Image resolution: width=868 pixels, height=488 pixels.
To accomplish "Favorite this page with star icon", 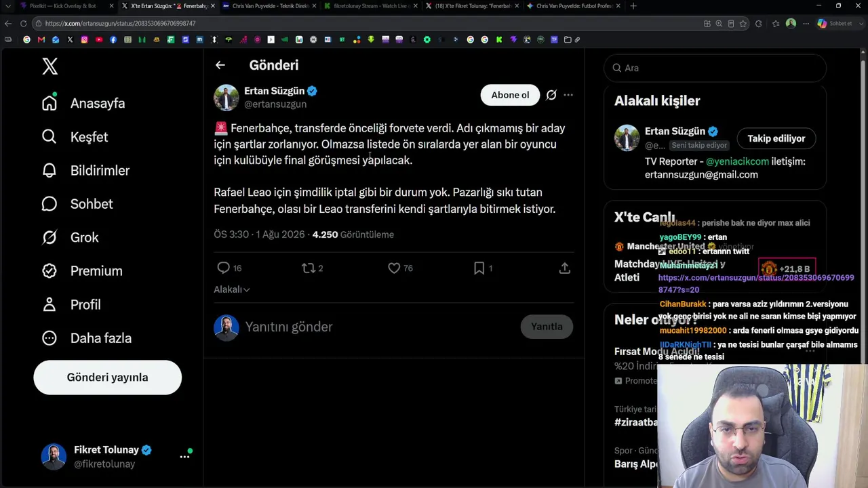I will pyautogui.click(x=743, y=24).
